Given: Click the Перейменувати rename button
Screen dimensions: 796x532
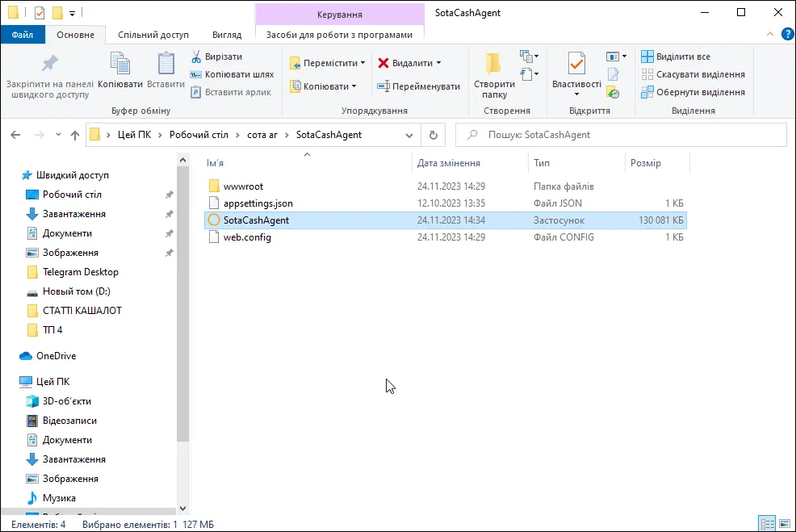Looking at the screenshot, I should 419,86.
